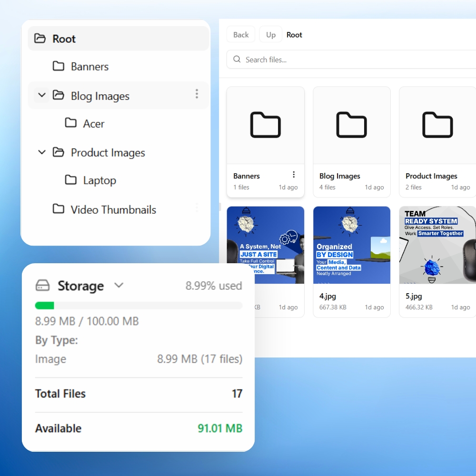Collapse the Storage panel with its chevron
This screenshot has height=476, width=476.
point(119,285)
